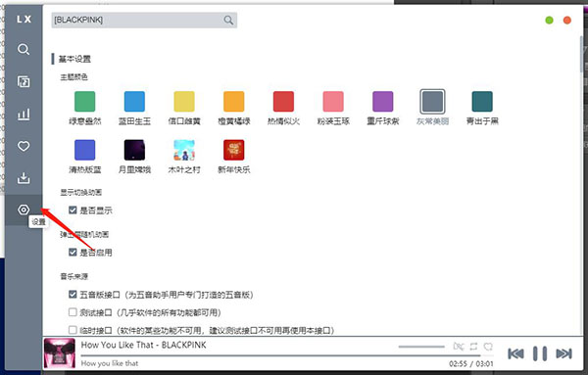Viewport: 588px width, 375px height.
Task: Open the search page from sidebar
Action: click(24, 50)
